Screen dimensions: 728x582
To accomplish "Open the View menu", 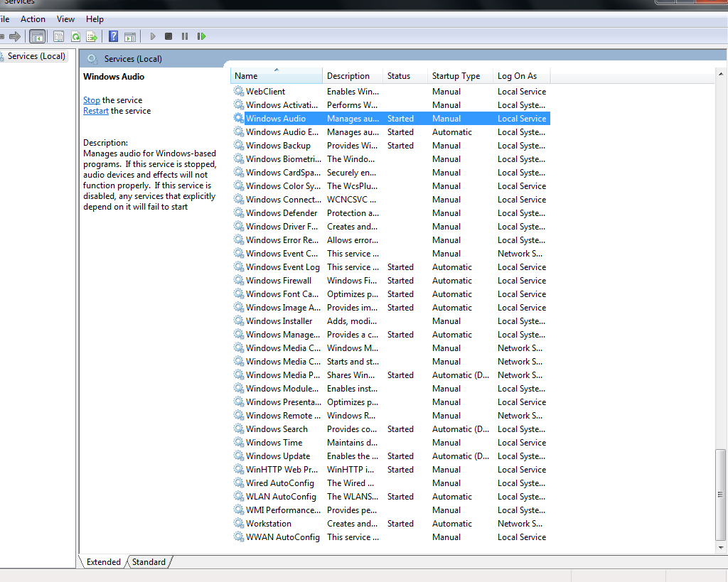I will (x=65, y=19).
